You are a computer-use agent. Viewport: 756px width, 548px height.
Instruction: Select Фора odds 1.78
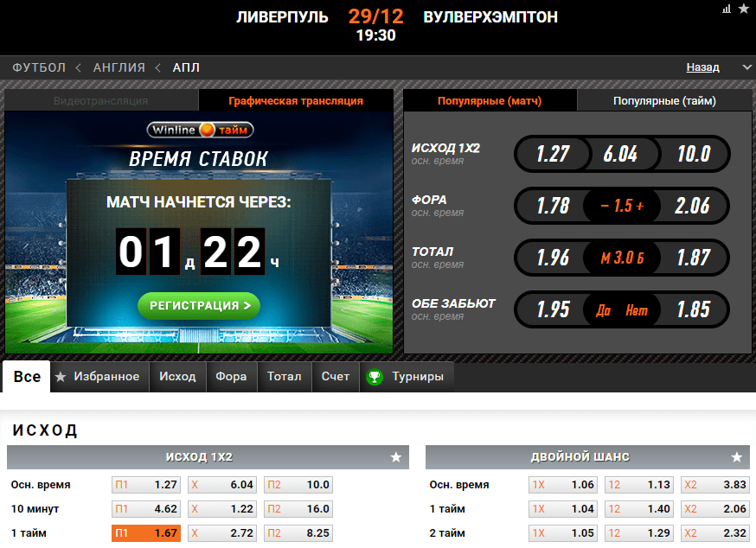click(x=553, y=206)
